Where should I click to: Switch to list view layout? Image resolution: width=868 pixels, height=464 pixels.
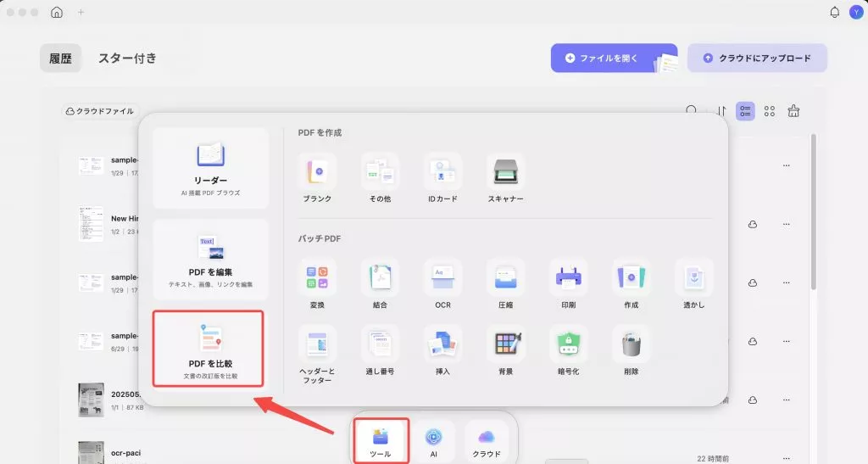click(745, 111)
